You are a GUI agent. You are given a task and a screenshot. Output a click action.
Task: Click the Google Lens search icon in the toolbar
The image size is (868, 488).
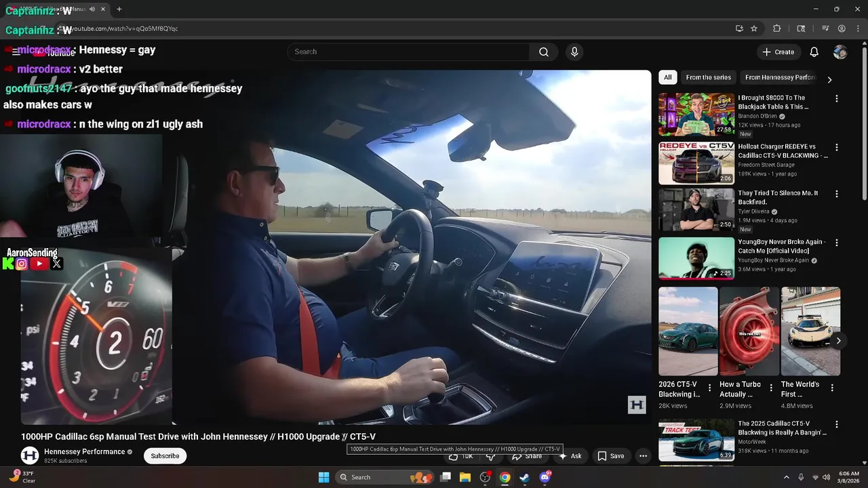coord(801,28)
